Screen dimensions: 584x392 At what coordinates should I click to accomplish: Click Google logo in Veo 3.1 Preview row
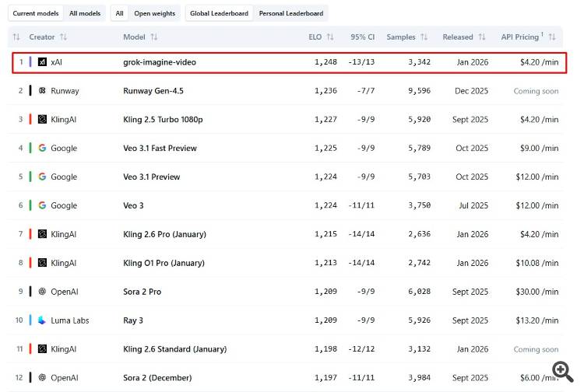43,177
